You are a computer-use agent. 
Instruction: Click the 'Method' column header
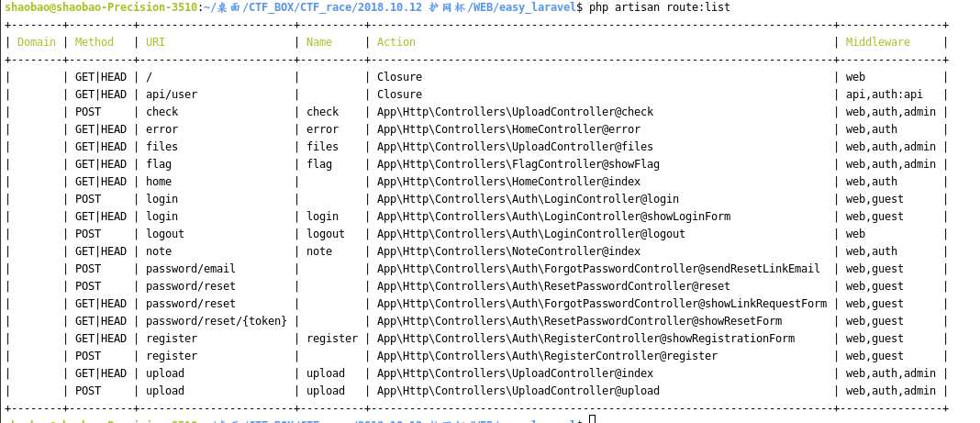pos(95,42)
